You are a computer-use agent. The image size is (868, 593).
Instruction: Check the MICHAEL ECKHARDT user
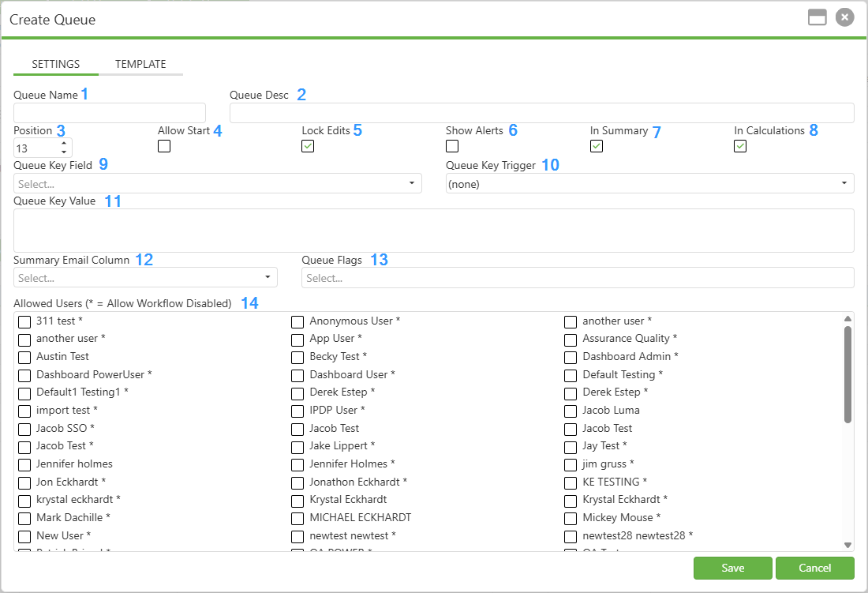[297, 518]
